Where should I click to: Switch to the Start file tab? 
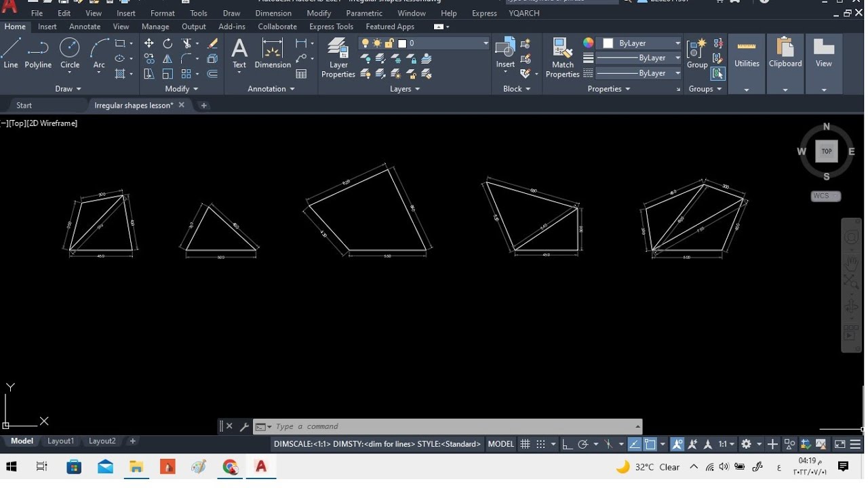tap(24, 105)
